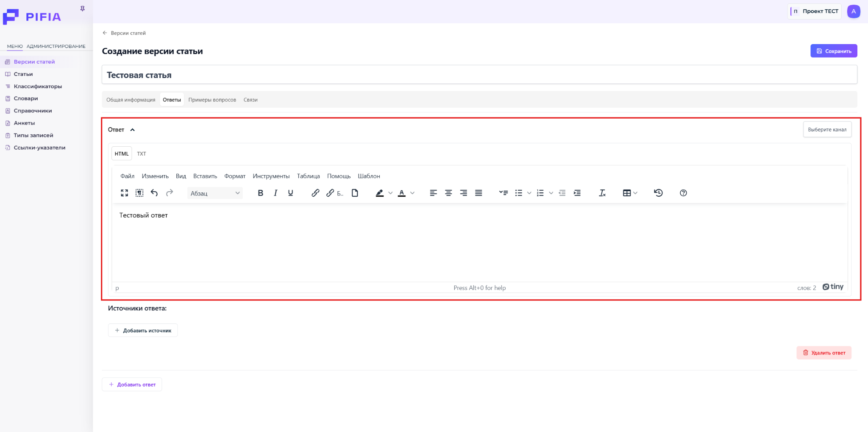Toggle fullscreen mode in the editor toolbar
Image resolution: width=868 pixels, height=432 pixels.
124,193
